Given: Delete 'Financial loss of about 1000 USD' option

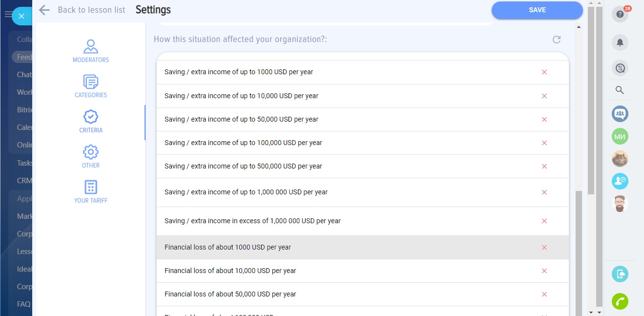Looking at the screenshot, I should [x=544, y=248].
